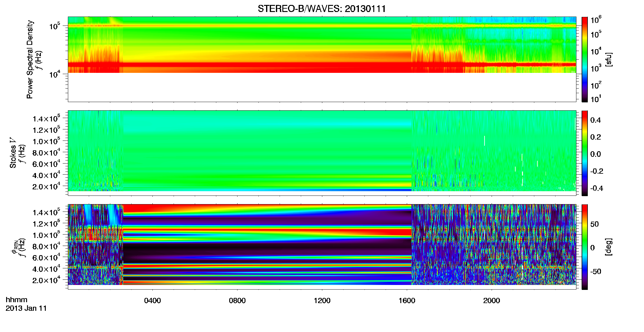Screen dimensions: 644x332
Task: Click the 0400 time tick label
Action: coord(152,301)
